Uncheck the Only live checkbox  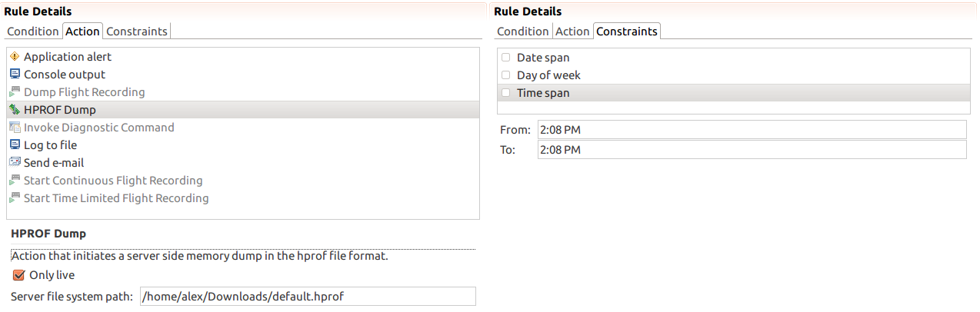(20, 275)
